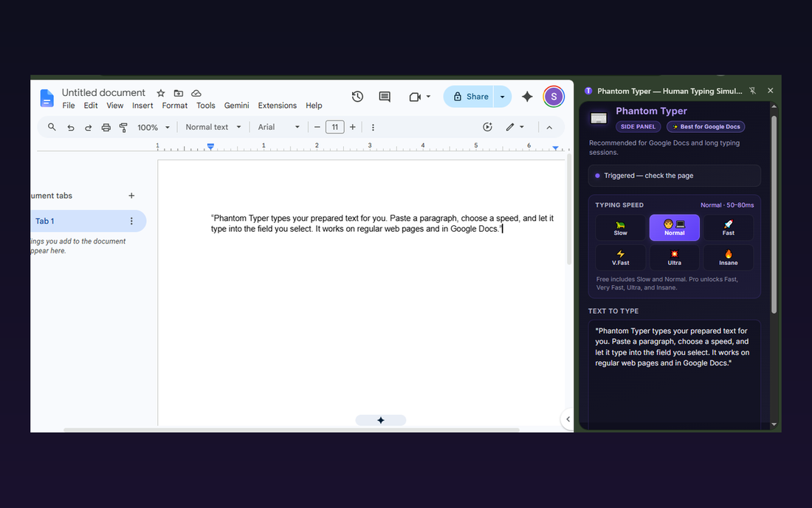812x508 pixels.
Task: Click inside the typed document paragraph
Action: pyautogui.click(x=382, y=223)
